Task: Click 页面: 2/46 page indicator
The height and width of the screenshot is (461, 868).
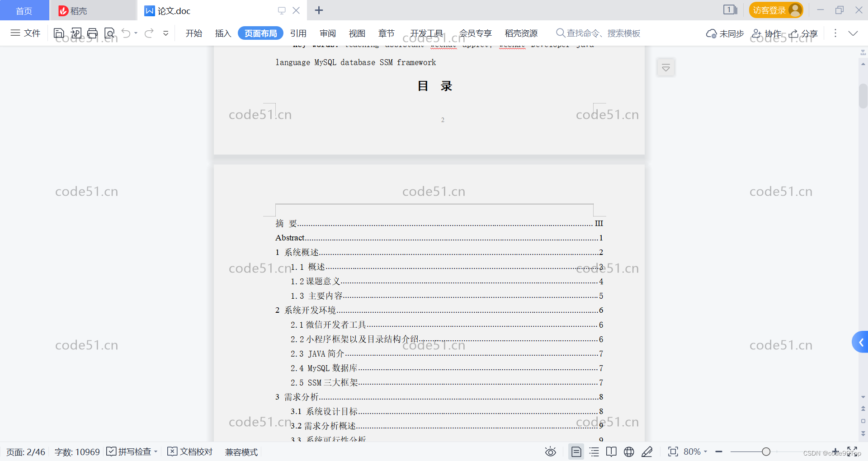Action: [26, 452]
